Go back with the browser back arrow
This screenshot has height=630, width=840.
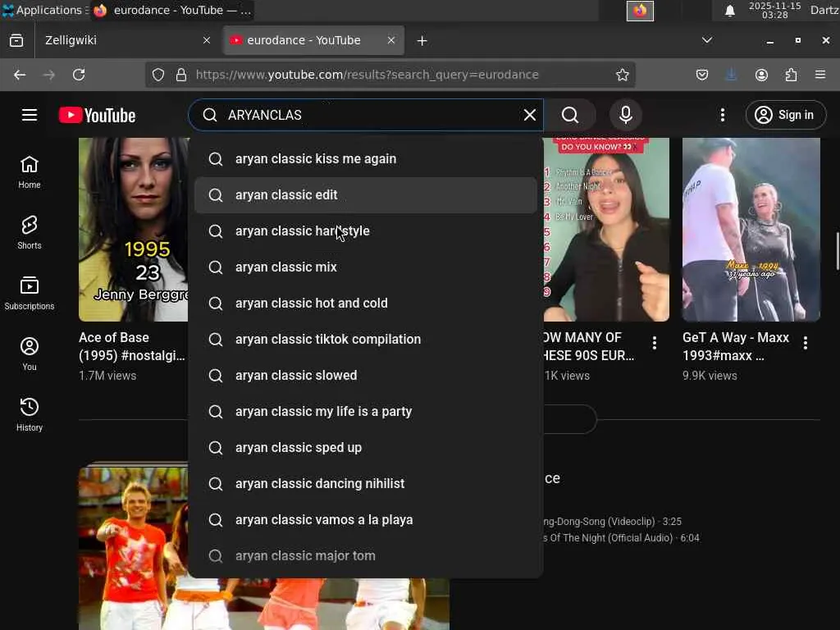click(x=20, y=75)
